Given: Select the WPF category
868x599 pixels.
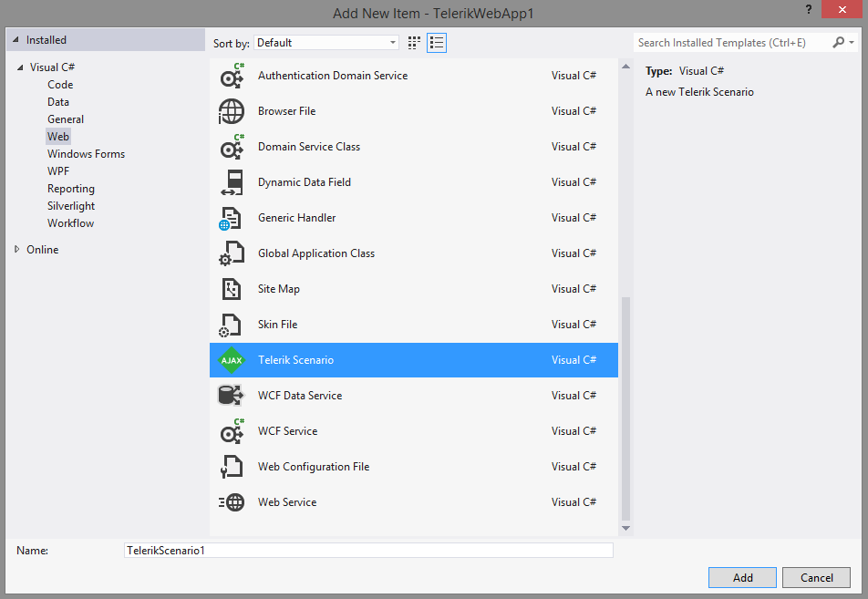Looking at the screenshot, I should coord(58,171).
